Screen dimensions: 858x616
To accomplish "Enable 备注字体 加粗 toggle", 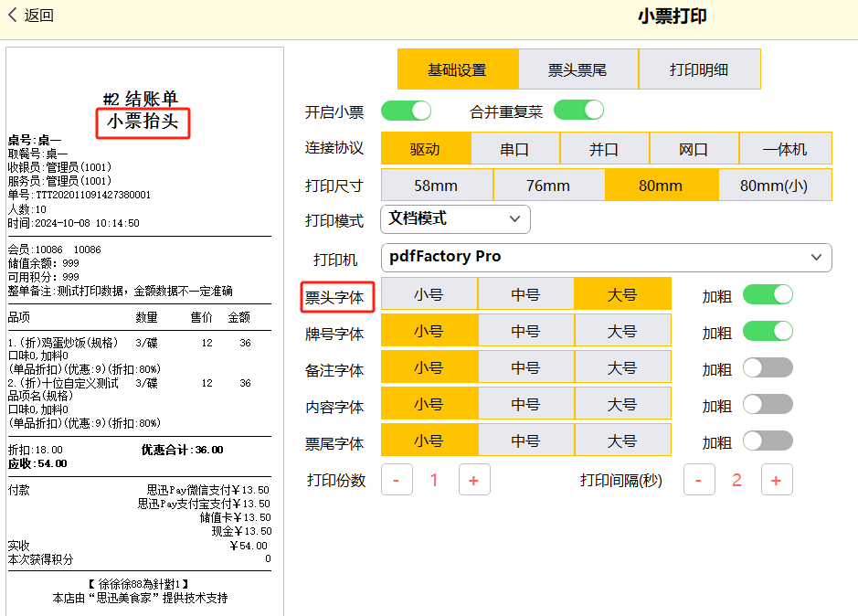I will click(x=767, y=368).
